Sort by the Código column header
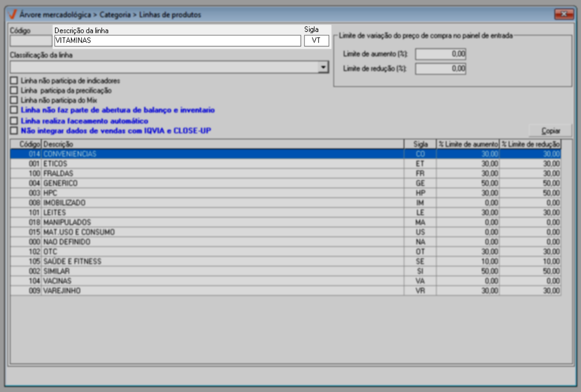Image resolution: width=581 pixels, height=392 pixels. click(25, 144)
